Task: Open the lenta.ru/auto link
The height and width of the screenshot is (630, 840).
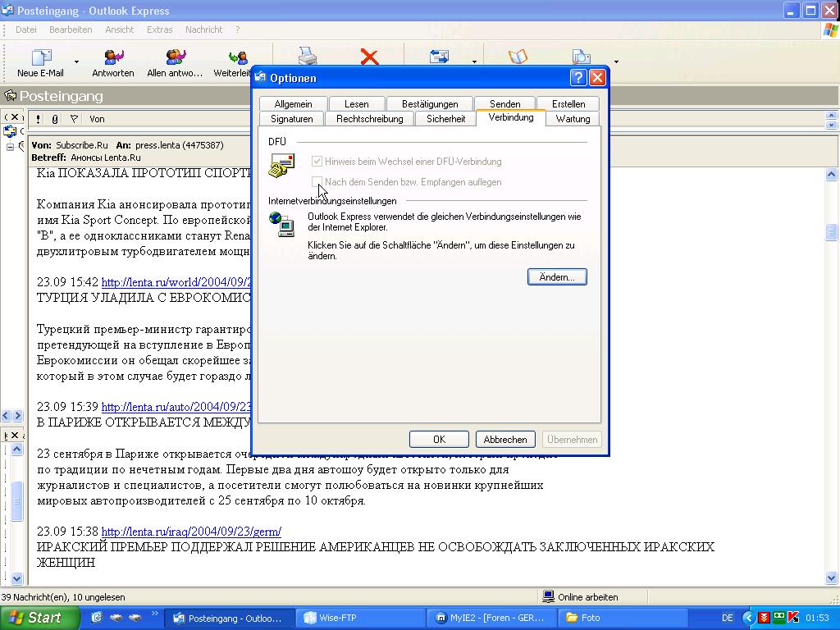Action: (x=176, y=407)
